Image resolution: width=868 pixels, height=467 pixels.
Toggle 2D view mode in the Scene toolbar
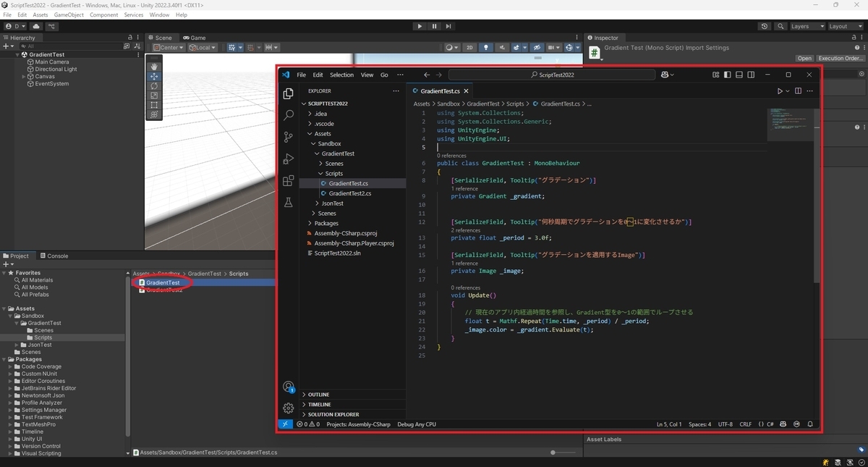pyautogui.click(x=469, y=47)
